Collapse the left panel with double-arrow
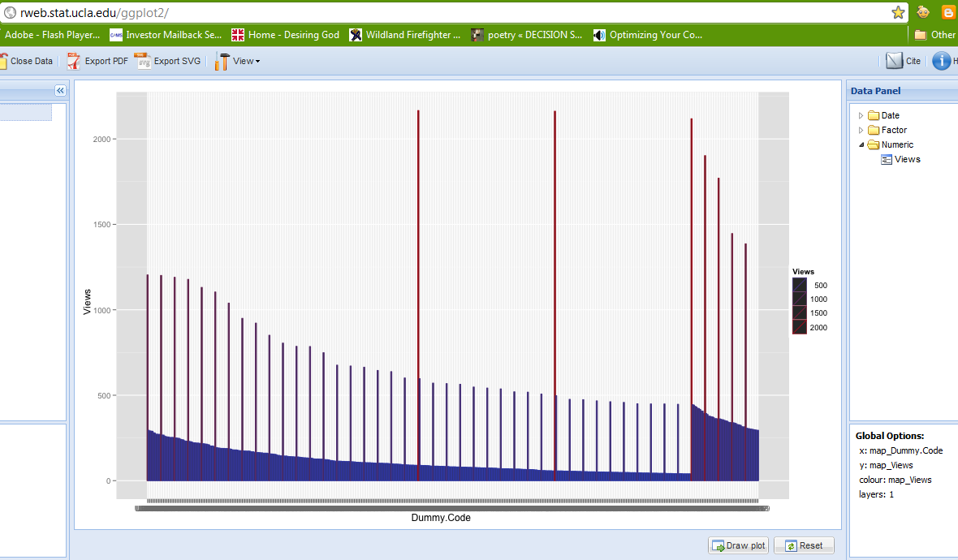This screenshot has height=560, width=958. [60, 91]
